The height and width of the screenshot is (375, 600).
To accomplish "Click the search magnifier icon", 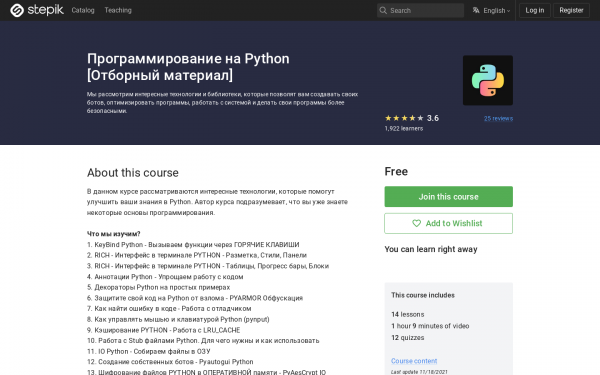I will 383,10.
